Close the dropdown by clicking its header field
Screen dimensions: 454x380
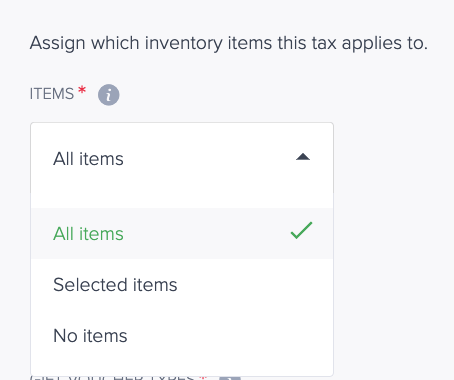[182, 158]
